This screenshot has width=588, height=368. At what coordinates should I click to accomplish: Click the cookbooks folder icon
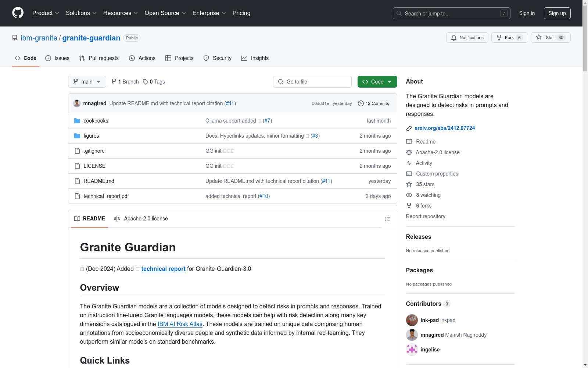tap(77, 121)
